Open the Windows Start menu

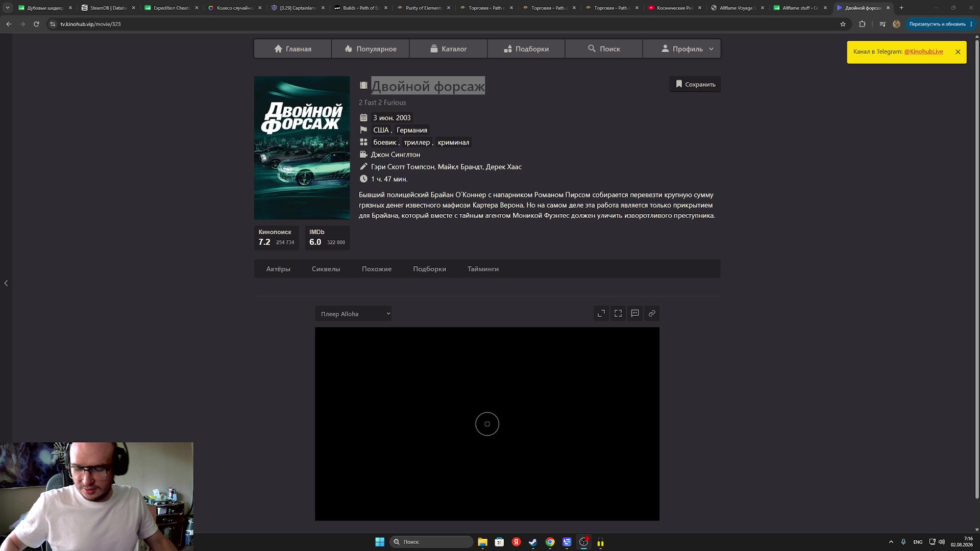point(380,542)
